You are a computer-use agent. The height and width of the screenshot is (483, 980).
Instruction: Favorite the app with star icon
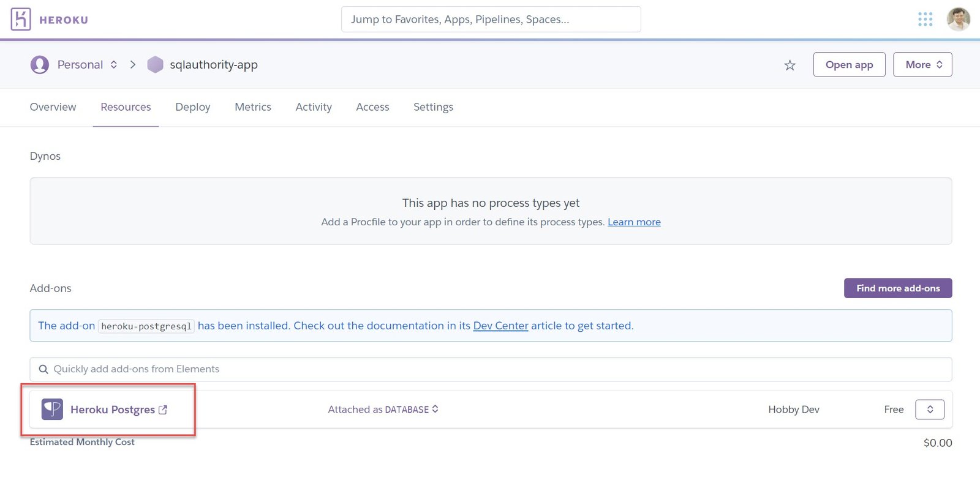point(790,65)
